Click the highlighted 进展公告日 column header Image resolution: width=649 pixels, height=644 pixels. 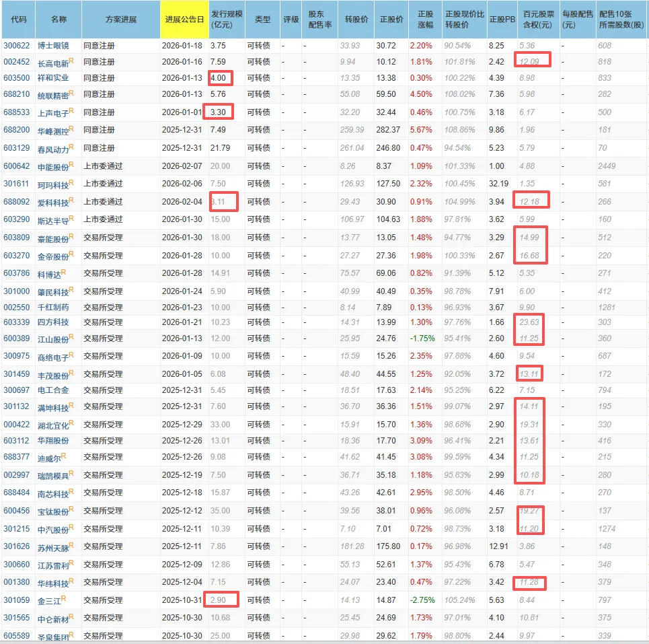(184, 20)
